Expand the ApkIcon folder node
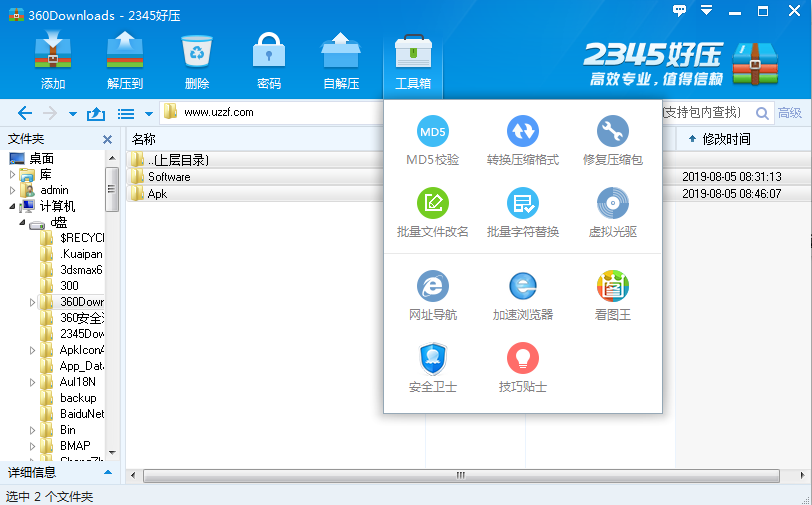 click(32, 350)
